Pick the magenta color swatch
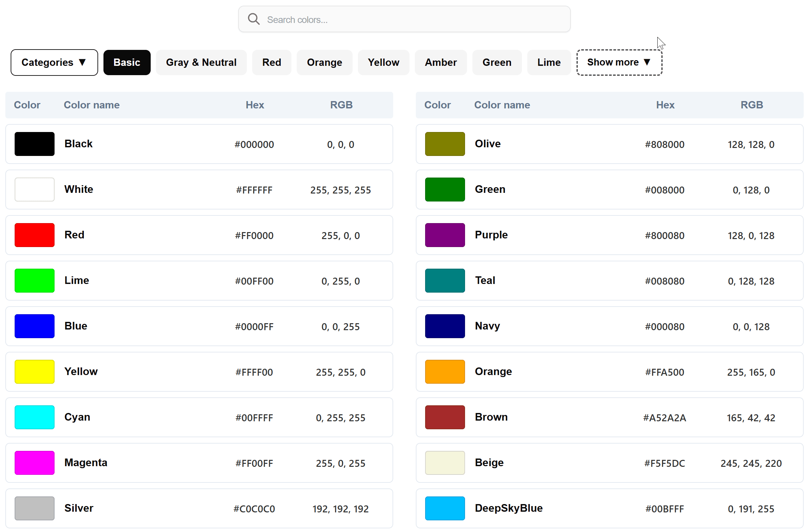 pos(34,463)
